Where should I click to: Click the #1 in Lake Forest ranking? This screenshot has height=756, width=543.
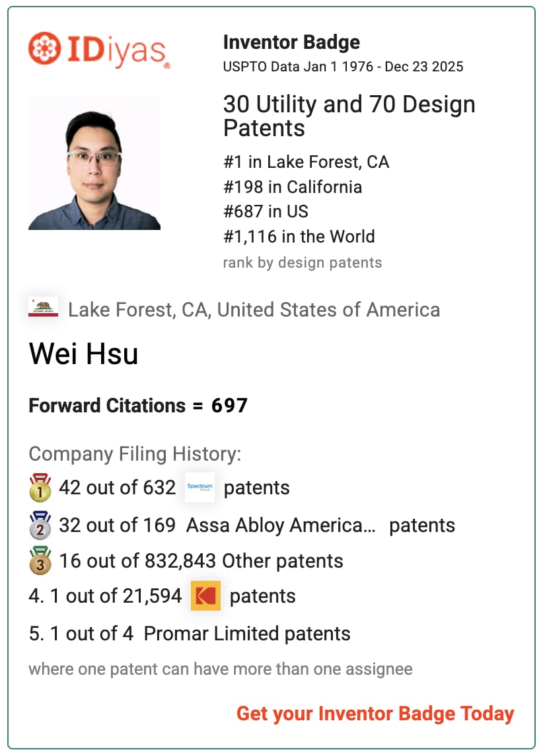306,162
